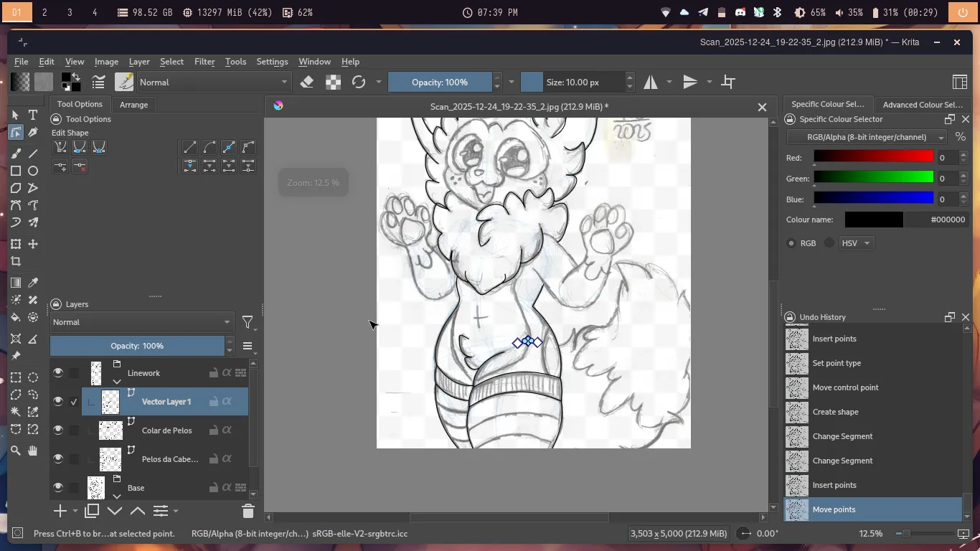The width and height of the screenshot is (980, 551).
Task: Select the HSV radio button
Action: (829, 243)
